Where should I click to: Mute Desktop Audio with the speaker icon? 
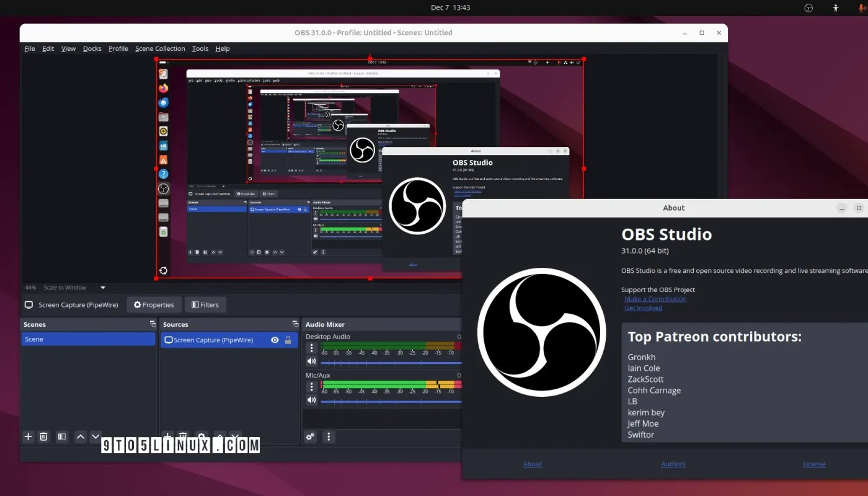click(x=311, y=361)
